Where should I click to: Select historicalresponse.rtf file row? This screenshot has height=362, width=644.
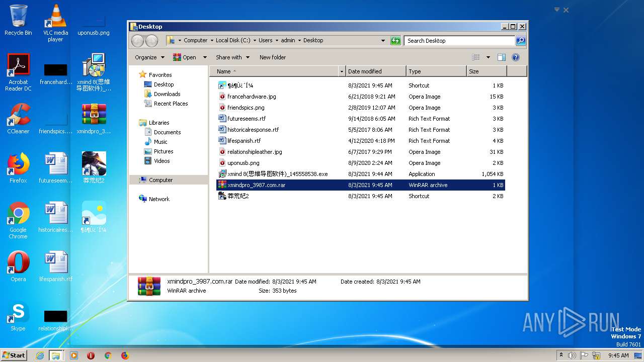click(x=360, y=130)
